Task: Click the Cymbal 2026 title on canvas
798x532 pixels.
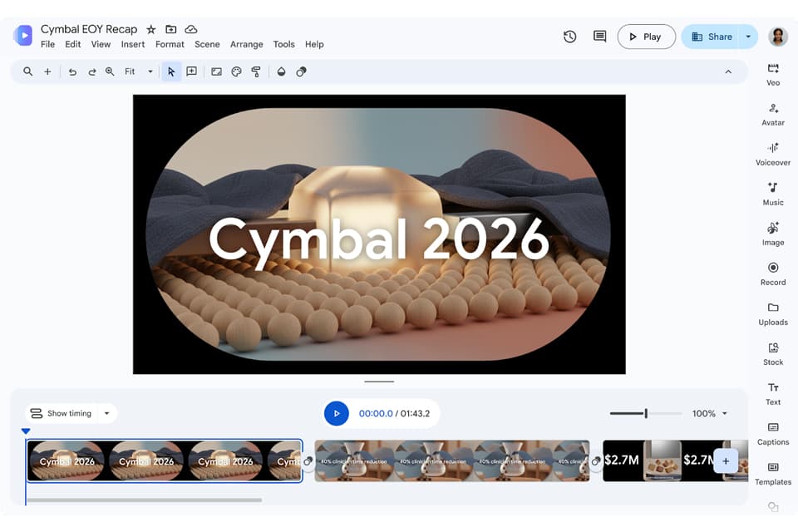Action: [x=379, y=240]
